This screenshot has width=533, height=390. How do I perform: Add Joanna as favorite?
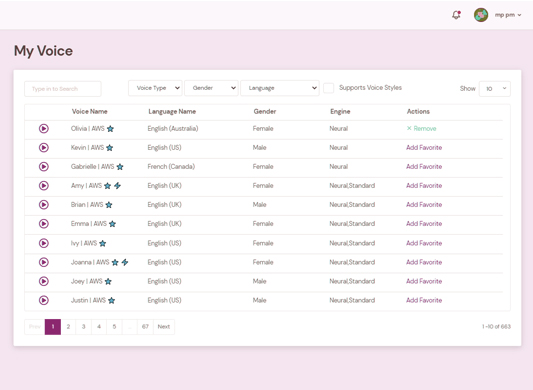424,262
